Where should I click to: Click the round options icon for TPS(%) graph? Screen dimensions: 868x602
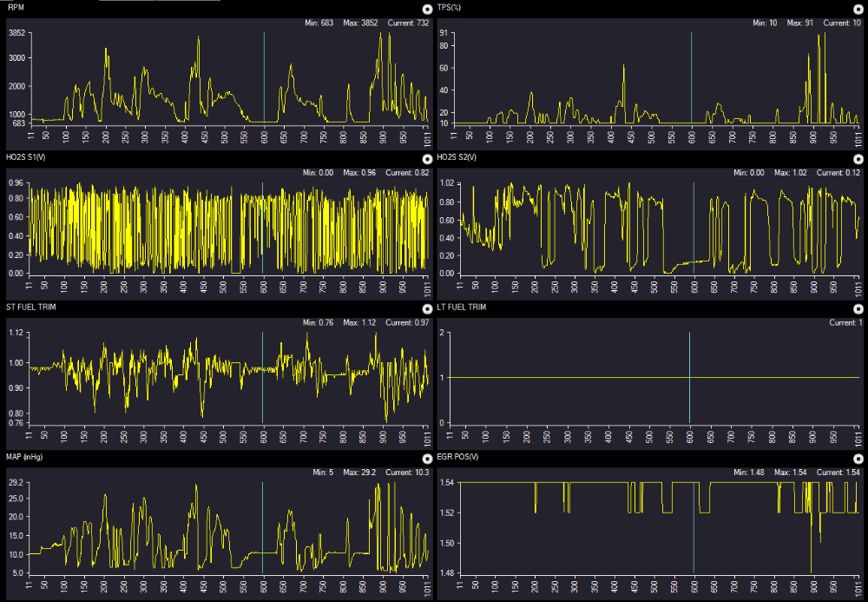[858, 8]
